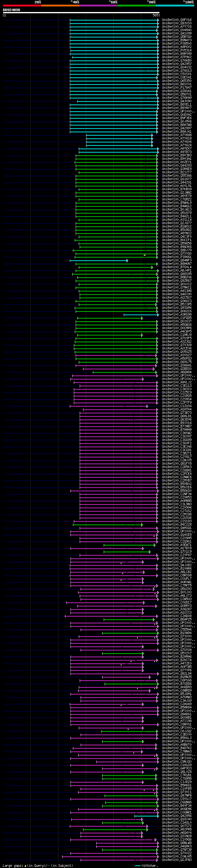
Task: Select the UniRef100_C3E113 hit label
Action: click(x=177, y=386)
